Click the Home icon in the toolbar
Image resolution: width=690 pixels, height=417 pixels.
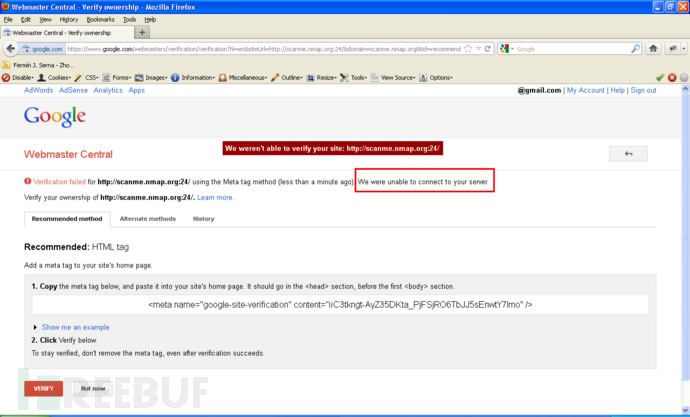pos(653,49)
